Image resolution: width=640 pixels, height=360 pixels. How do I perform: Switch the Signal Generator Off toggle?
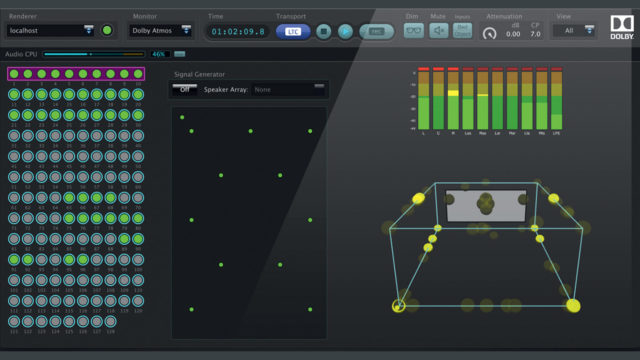[184, 89]
